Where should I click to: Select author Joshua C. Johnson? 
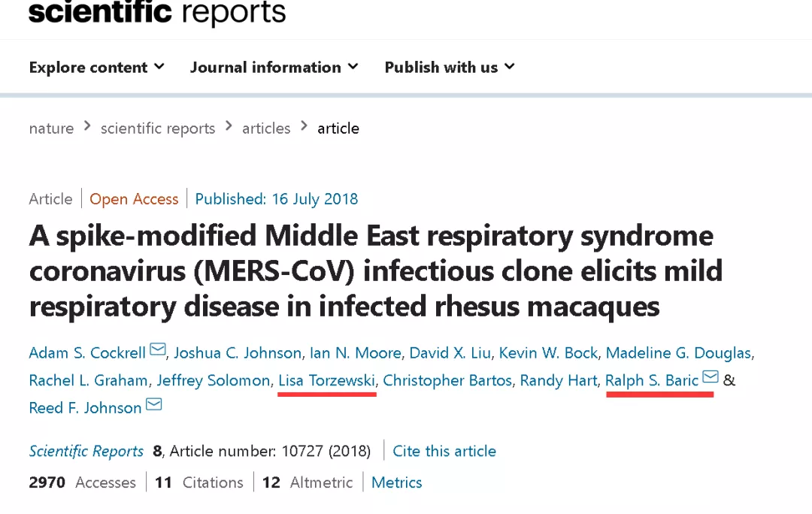coord(239,352)
